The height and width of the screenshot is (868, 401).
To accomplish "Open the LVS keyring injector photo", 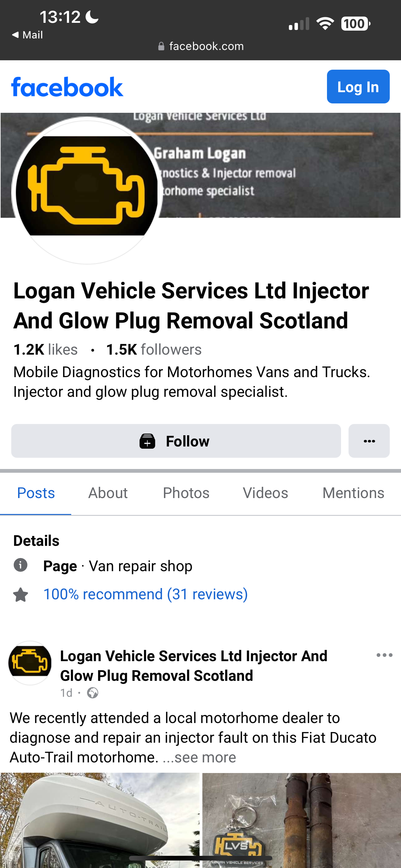I will click(302, 821).
